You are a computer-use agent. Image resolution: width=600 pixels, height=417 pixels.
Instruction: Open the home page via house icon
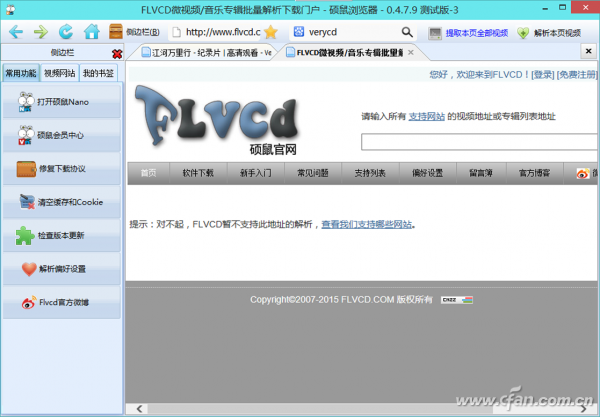[x=92, y=32]
